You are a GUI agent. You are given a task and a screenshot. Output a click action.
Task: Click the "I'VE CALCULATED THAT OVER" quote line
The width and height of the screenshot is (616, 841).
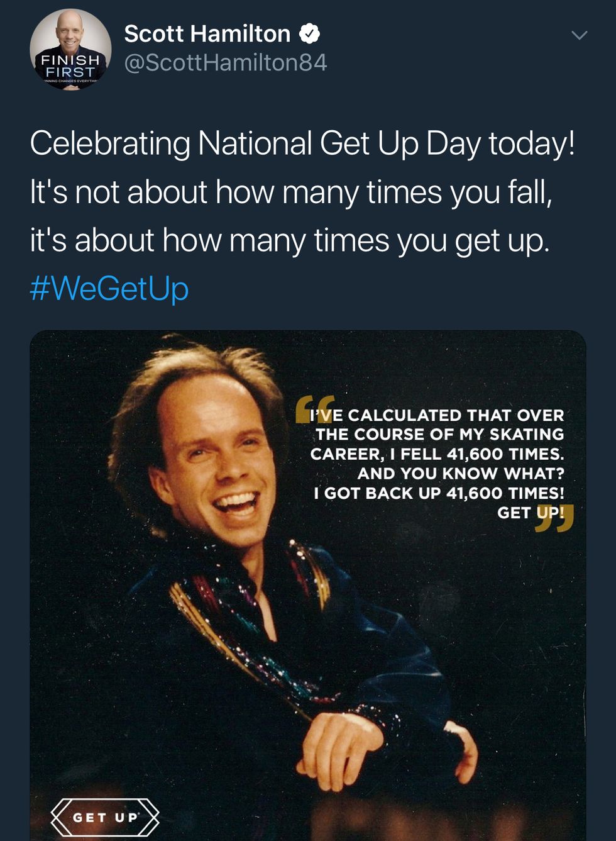pos(437,415)
